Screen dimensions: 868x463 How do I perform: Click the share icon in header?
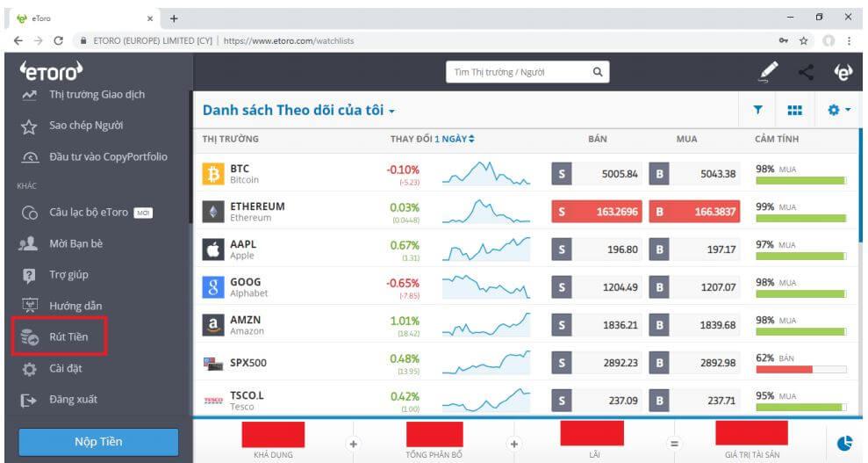coord(806,72)
